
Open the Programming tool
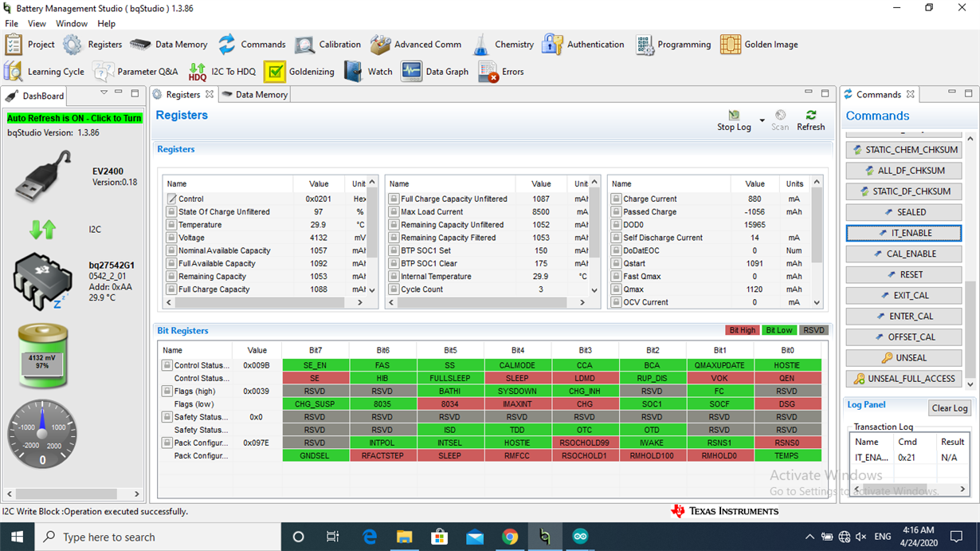click(x=673, y=45)
